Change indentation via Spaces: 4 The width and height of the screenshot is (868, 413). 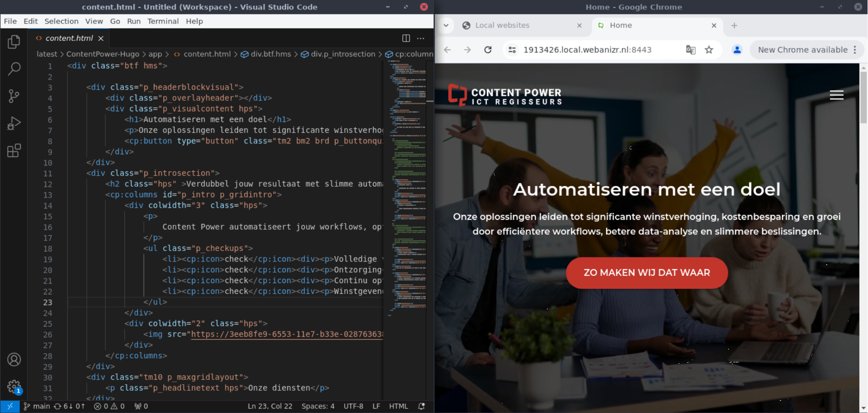click(x=318, y=406)
